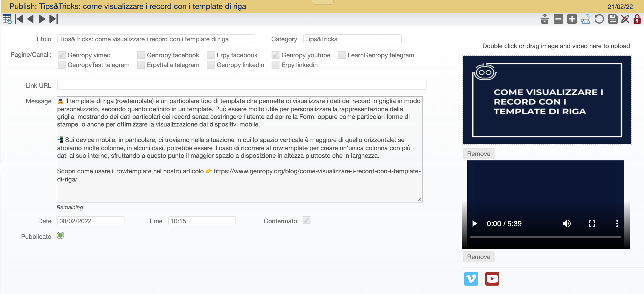
Task: Click the message textarea resize handle
Action: coord(420,200)
